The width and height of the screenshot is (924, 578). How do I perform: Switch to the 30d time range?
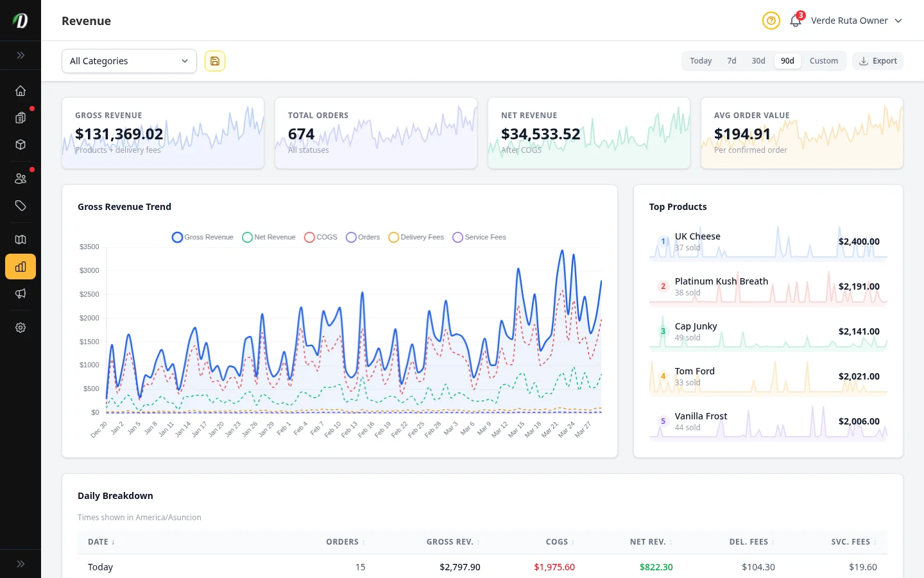click(758, 60)
